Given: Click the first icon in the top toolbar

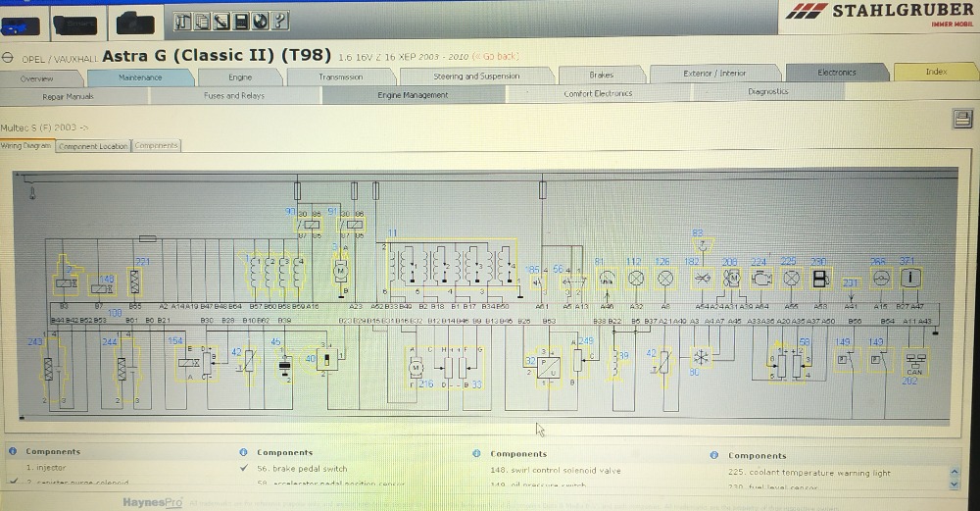Looking at the screenshot, I should (x=183, y=21).
